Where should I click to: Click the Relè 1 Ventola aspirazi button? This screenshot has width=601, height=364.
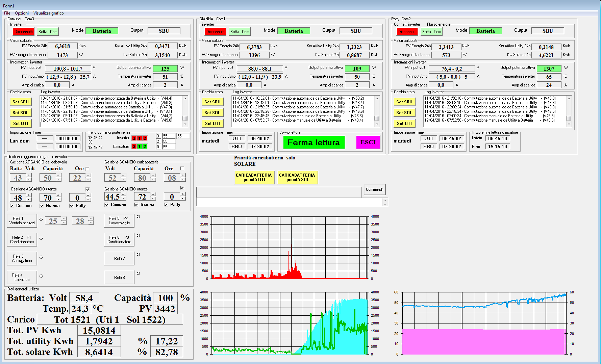click(x=22, y=220)
